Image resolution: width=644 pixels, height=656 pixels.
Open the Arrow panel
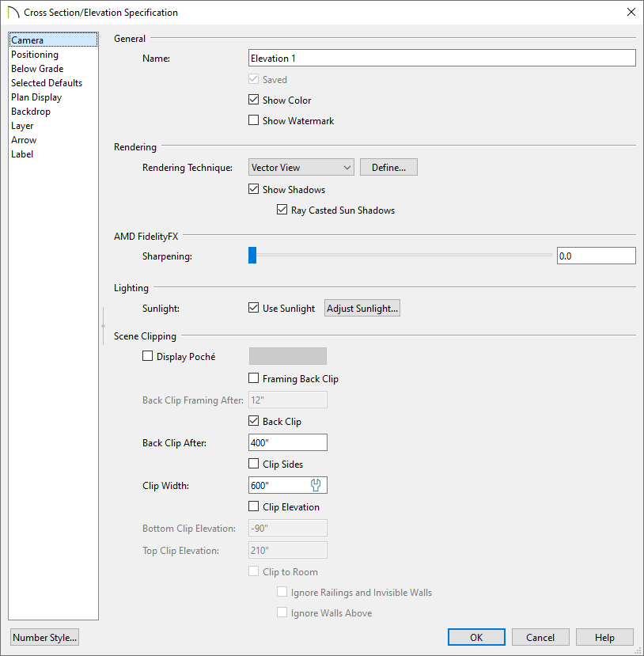point(53,140)
